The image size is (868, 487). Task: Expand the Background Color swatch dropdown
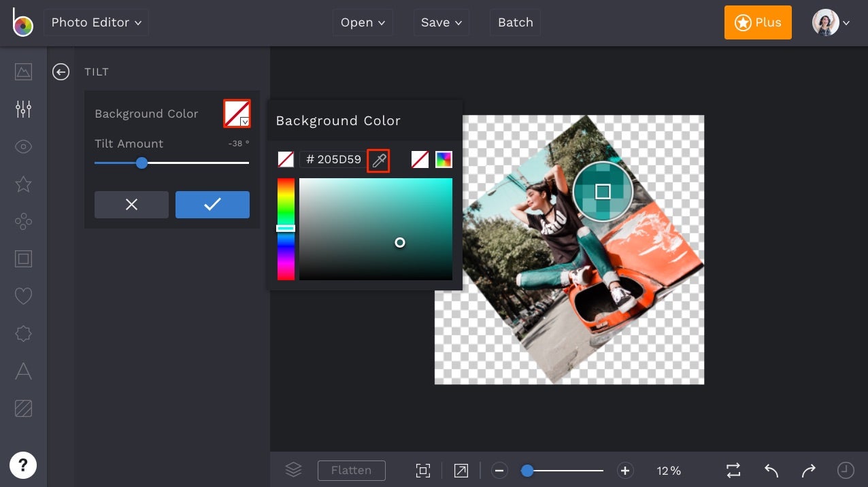click(244, 121)
